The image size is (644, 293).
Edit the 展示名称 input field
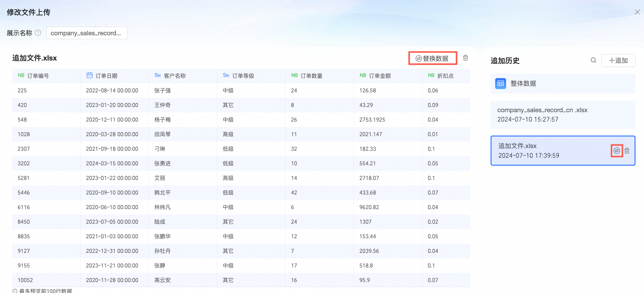pos(87,33)
